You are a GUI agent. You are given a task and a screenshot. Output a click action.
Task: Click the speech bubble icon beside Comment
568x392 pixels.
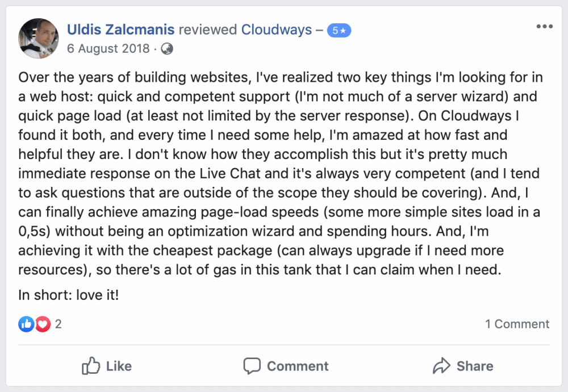(x=252, y=366)
